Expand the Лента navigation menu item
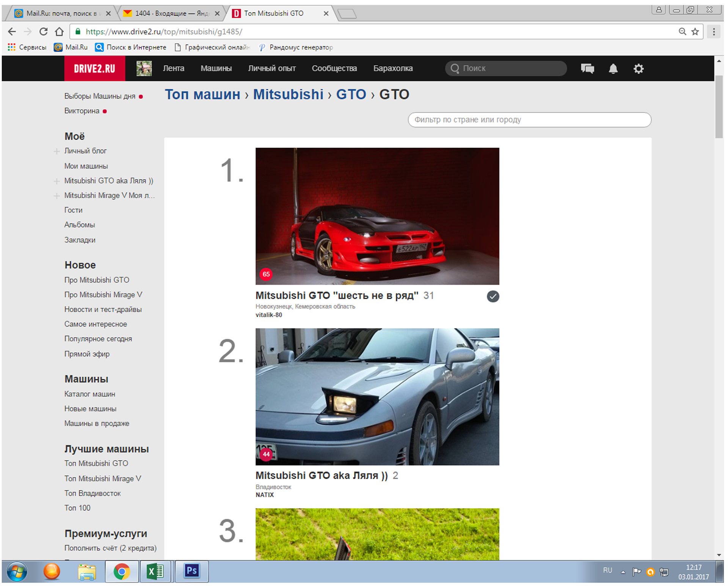This screenshot has height=586, width=728. (x=173, y=68)
